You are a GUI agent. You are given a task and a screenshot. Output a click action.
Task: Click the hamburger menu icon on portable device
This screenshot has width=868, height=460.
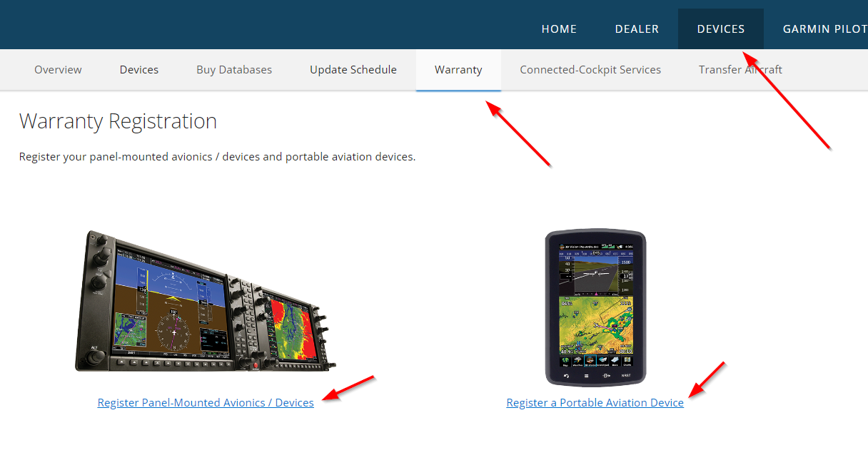586,376
